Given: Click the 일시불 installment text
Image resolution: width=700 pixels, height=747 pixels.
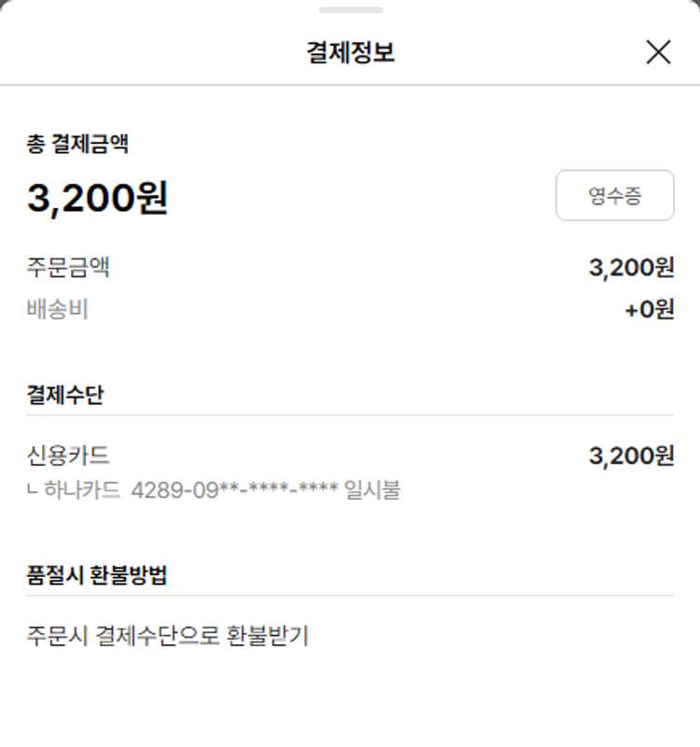Looking at the screenshot, I should (371, 489).
